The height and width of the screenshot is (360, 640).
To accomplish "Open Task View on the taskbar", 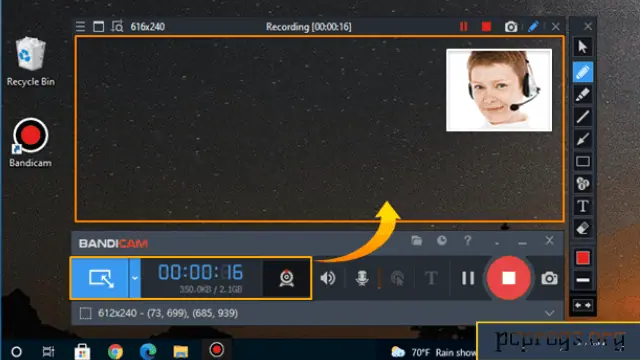I will [x=48, y=351].
